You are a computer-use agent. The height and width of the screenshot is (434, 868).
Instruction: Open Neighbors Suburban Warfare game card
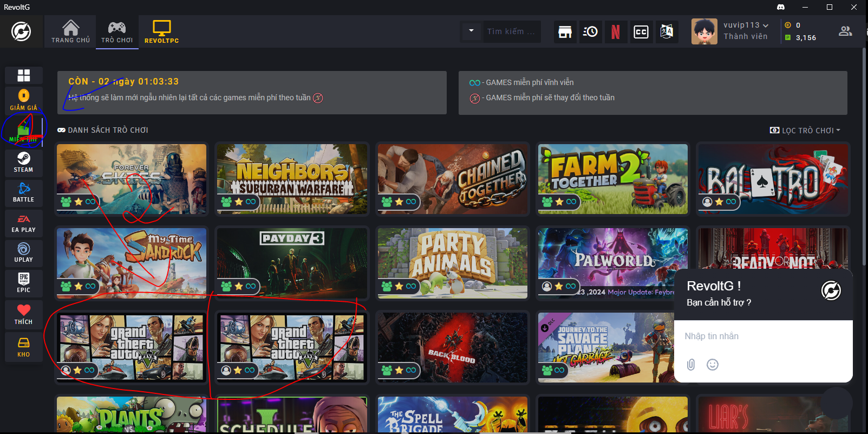(x=292, y=179)
